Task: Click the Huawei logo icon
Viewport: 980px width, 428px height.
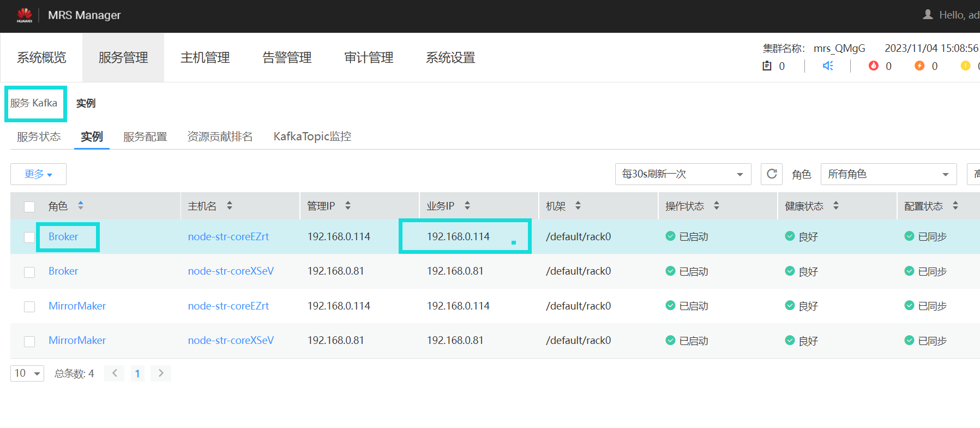Action: (x=25, y=15)
